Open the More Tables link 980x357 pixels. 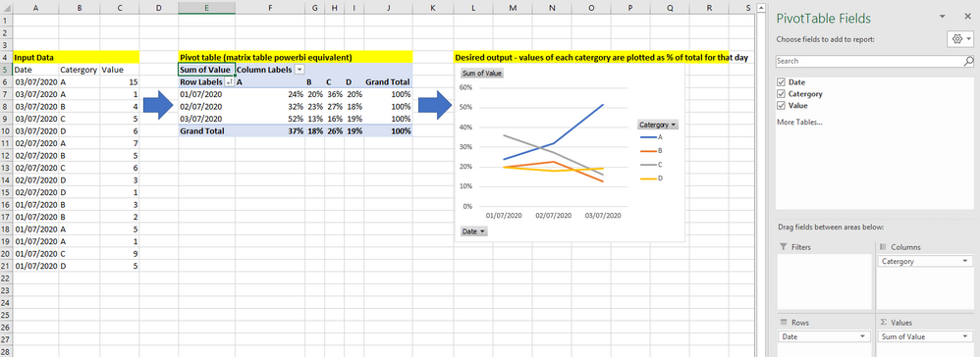(x=799, y=122)
